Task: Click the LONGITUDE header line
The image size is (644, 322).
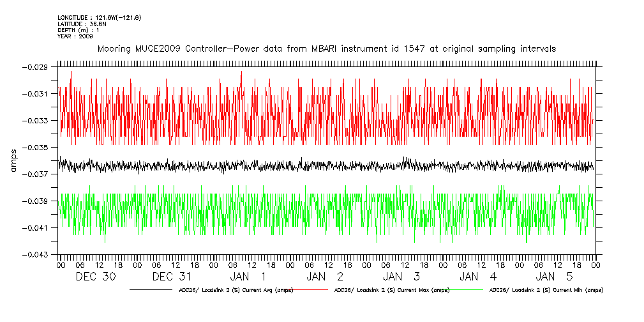Action: point(99,17)
